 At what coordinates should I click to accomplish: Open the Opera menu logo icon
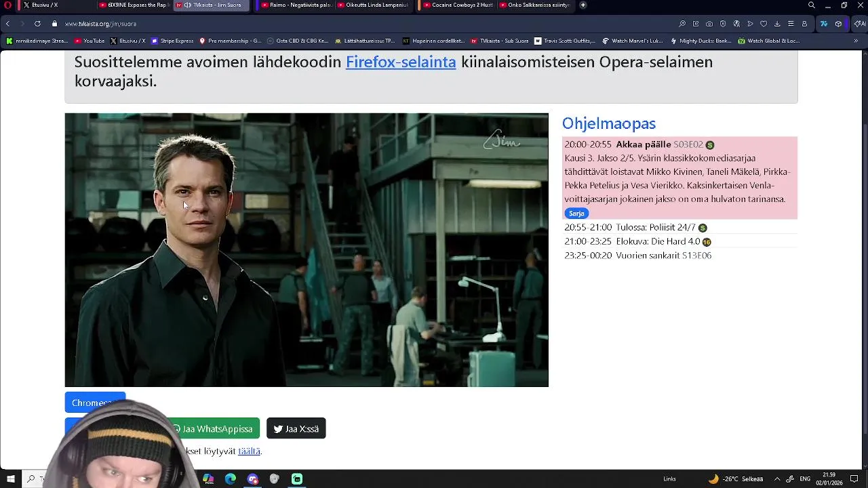pos(8,5)
